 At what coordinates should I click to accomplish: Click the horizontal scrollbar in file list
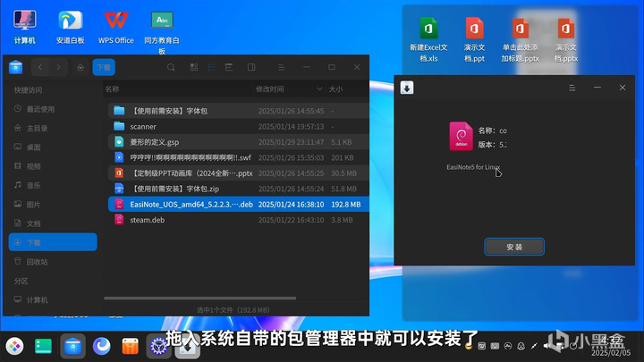point(200,299)
